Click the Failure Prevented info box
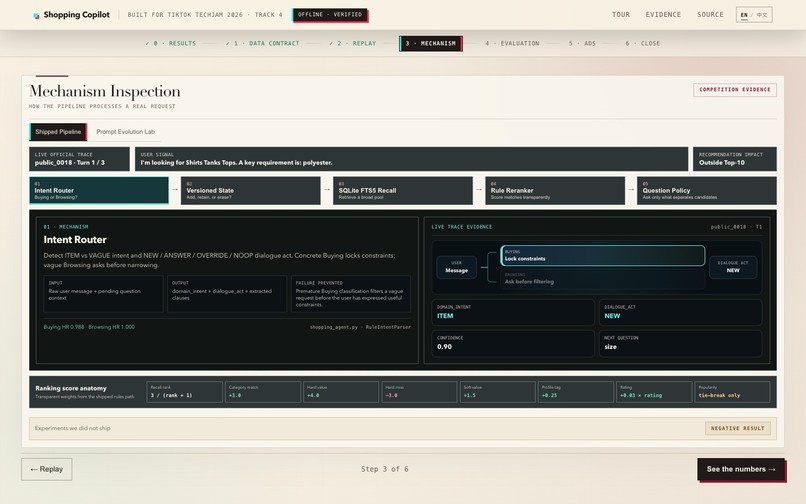The image size is (806, 504). click(x=351, y=294)
